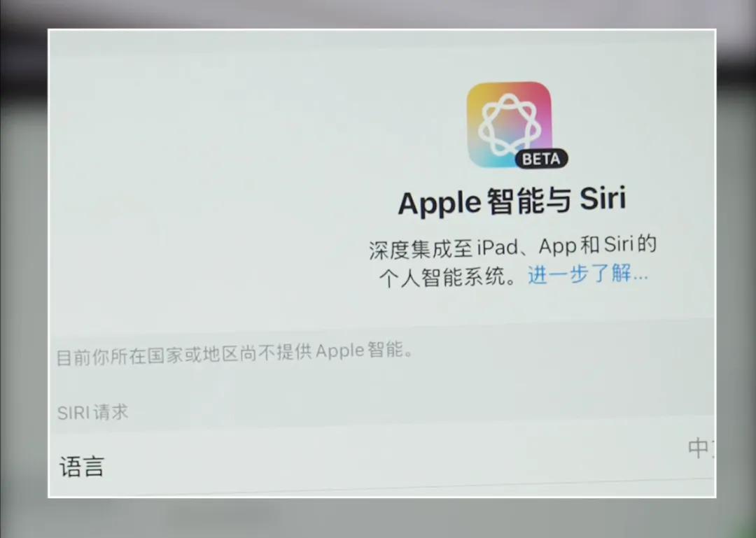Click the word Siri in the heading

603,198
